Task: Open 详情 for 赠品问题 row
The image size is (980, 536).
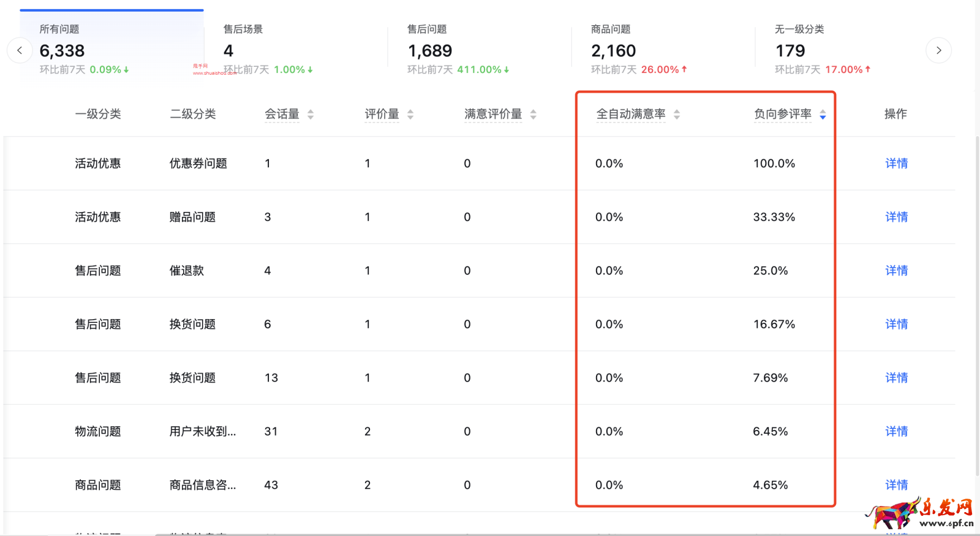Action: pyautogui.click(x=896, y=217)
